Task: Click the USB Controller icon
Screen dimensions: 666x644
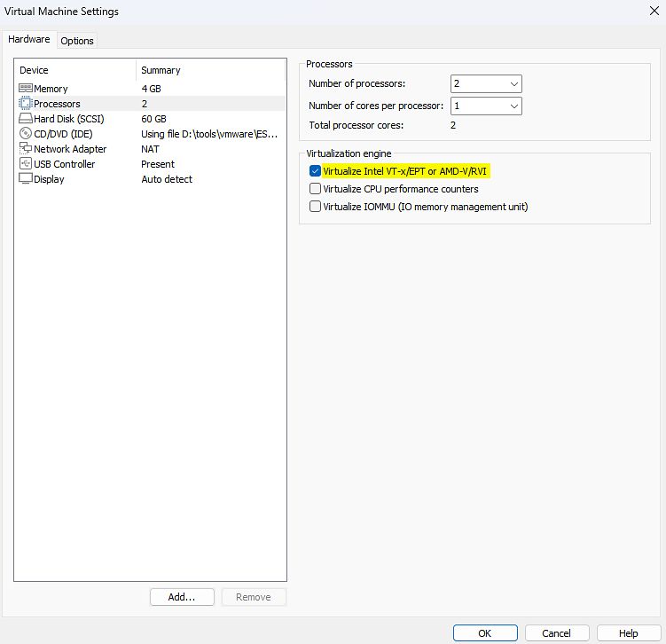Action: (x=26, y=163)
